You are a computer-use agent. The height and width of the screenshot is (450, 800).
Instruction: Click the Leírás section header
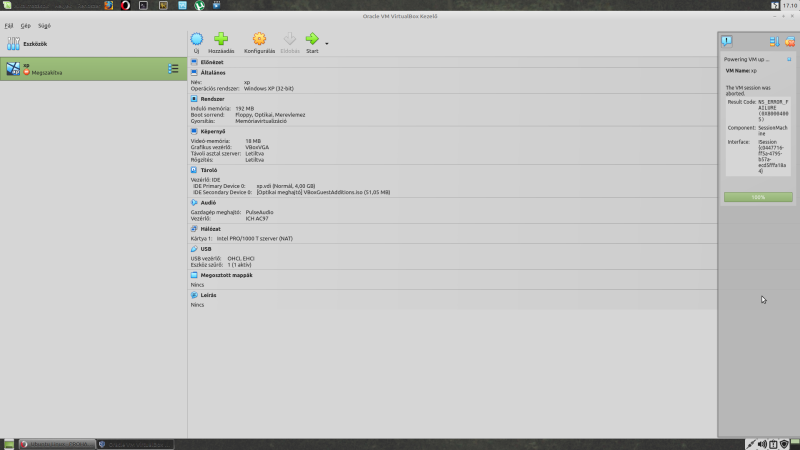[208, 295]
